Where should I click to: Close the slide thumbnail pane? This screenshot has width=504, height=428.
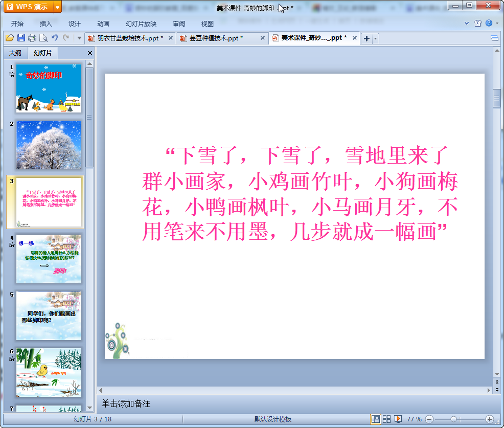[90, 53]
